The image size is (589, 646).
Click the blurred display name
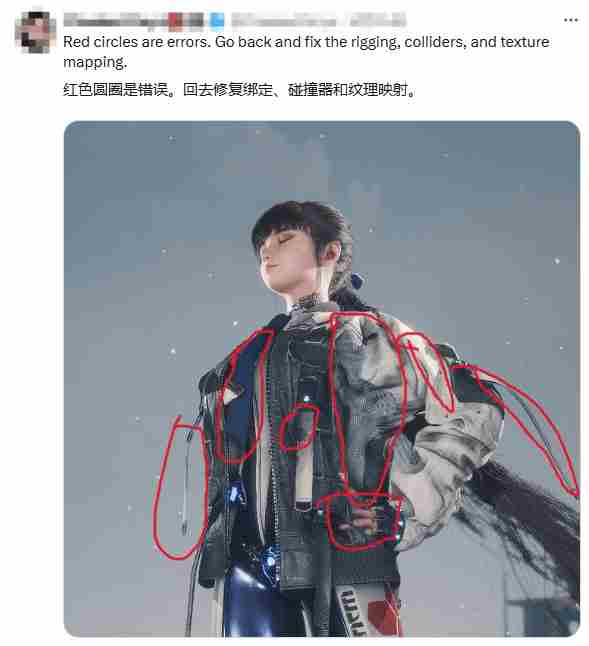(x=134, y=20)
